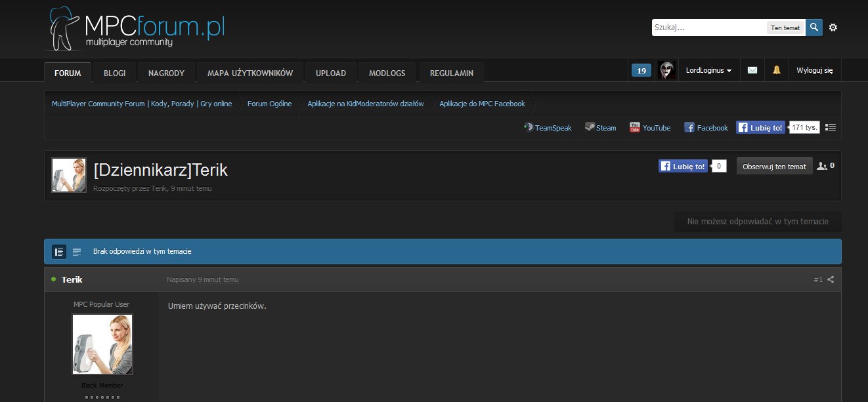Click Aplikacje na KidModeratorów działów breadcrumb
868x402 pixels.
(x=366, y=104)
